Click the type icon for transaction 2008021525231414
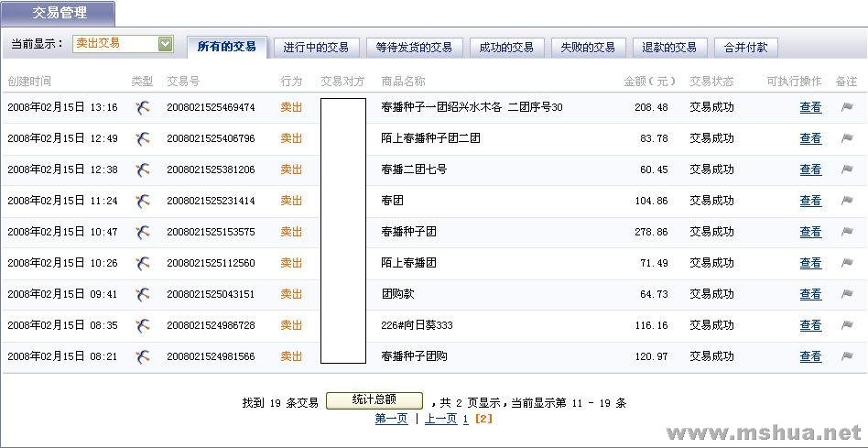868x448 pixels. pos(142,201)
